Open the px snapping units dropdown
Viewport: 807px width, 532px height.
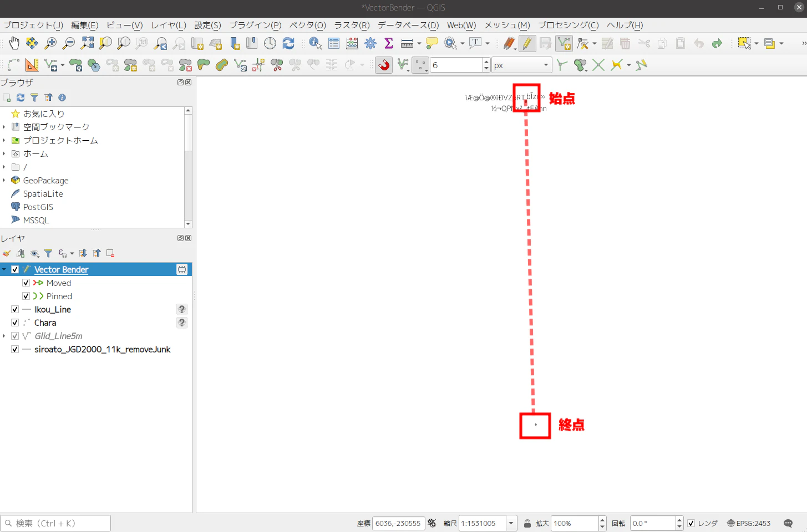(x=521, y=65)
